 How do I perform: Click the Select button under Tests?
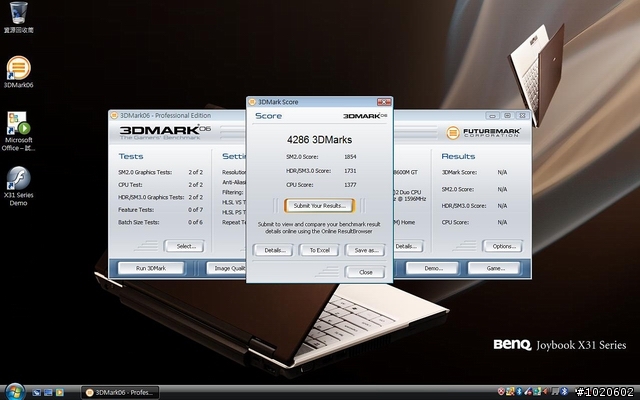184,246
